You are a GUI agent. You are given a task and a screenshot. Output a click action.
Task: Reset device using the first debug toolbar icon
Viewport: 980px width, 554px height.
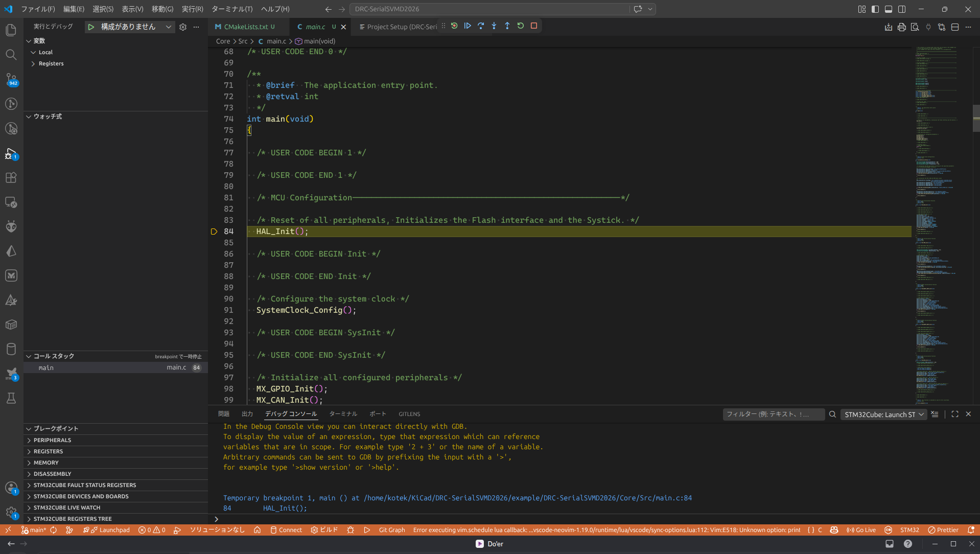pos(454,26)
